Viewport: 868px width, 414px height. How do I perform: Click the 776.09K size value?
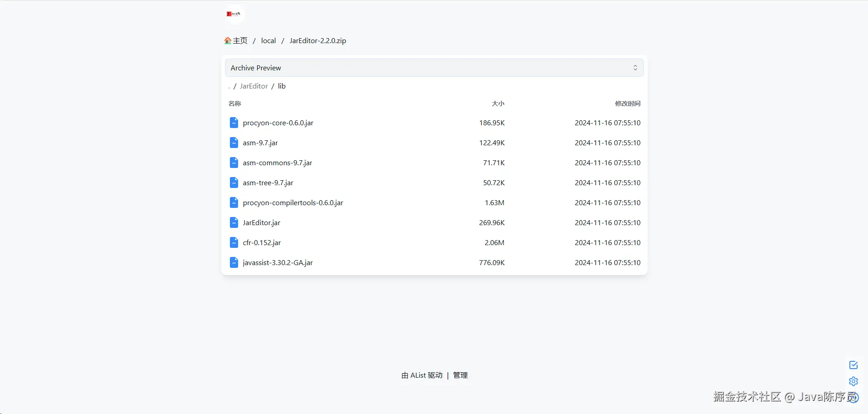(492, 263)
